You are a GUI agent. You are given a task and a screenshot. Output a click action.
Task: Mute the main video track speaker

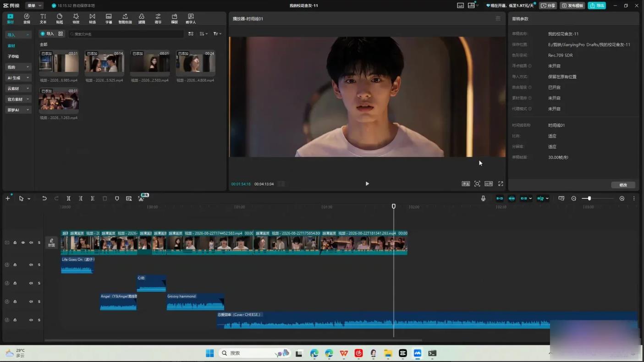point(31,242)
